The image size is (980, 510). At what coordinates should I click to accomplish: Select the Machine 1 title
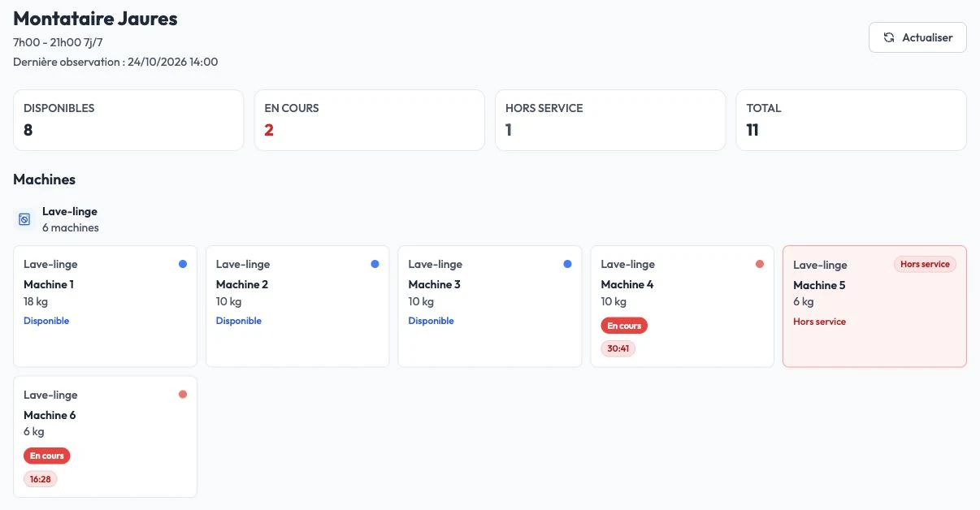coord(49,284)
